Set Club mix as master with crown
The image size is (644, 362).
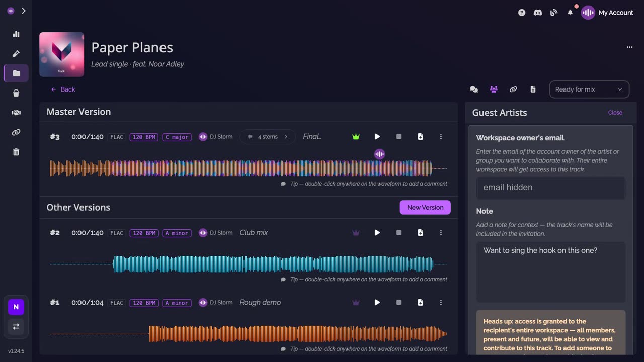coord(356,233)
